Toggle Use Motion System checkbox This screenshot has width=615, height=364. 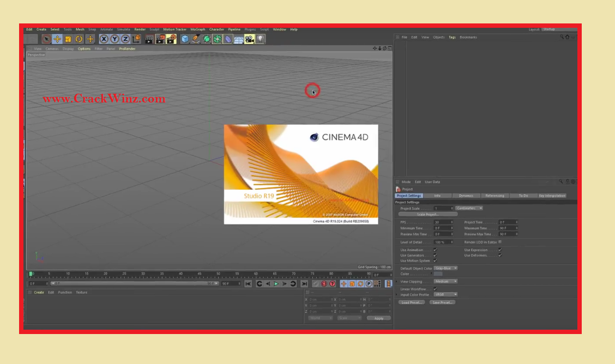click(436, 260)
